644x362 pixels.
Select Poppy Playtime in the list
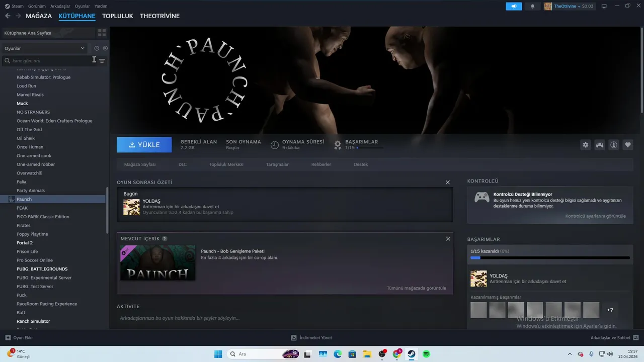[32, 234]
